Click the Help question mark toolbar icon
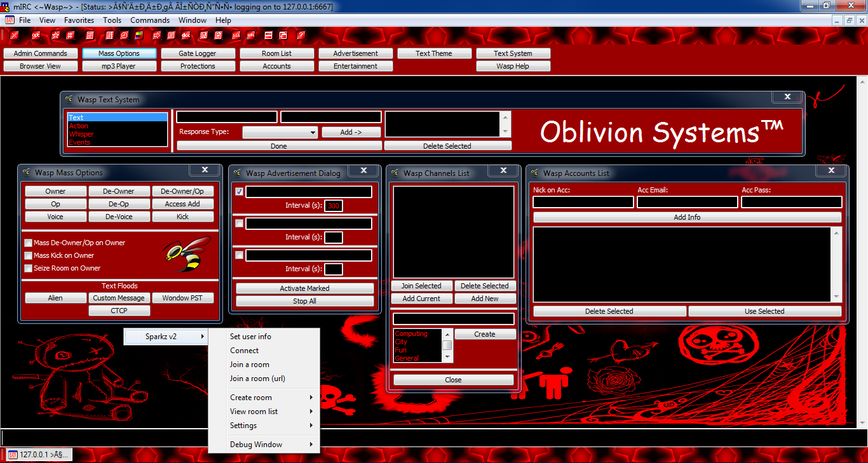Viewport: 868px width, 463px height. [x=301, y=36]
